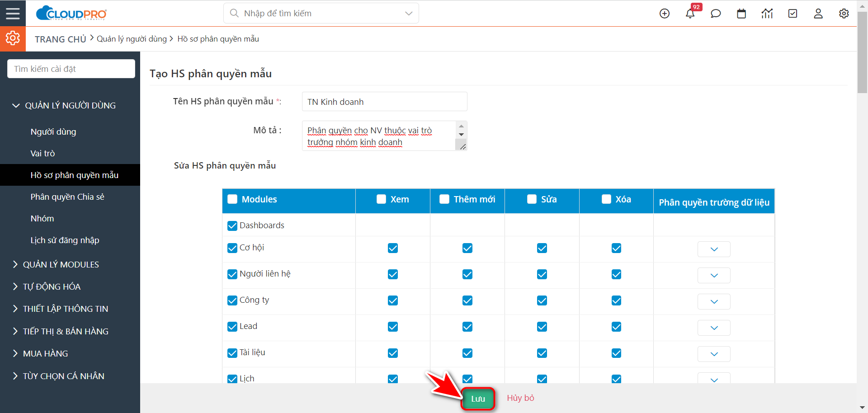This screenshot has height=413, width=868.
Task: Open the search scope dropdown arrow
Action: pos(409,14)
